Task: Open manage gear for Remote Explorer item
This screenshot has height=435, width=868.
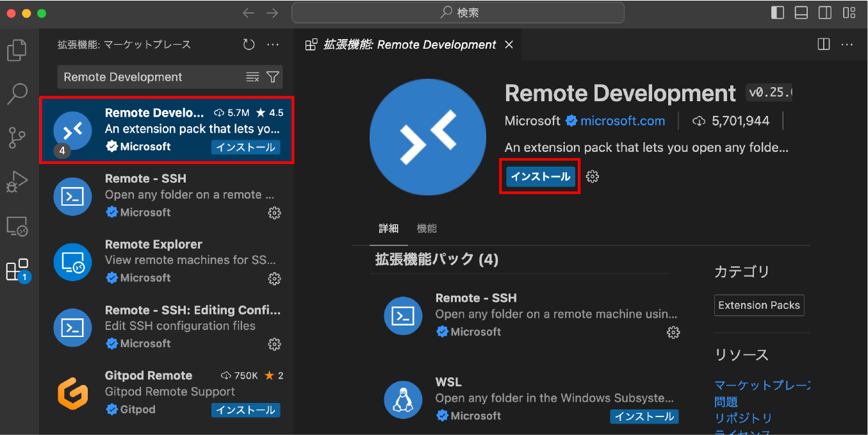Action: 274,279
